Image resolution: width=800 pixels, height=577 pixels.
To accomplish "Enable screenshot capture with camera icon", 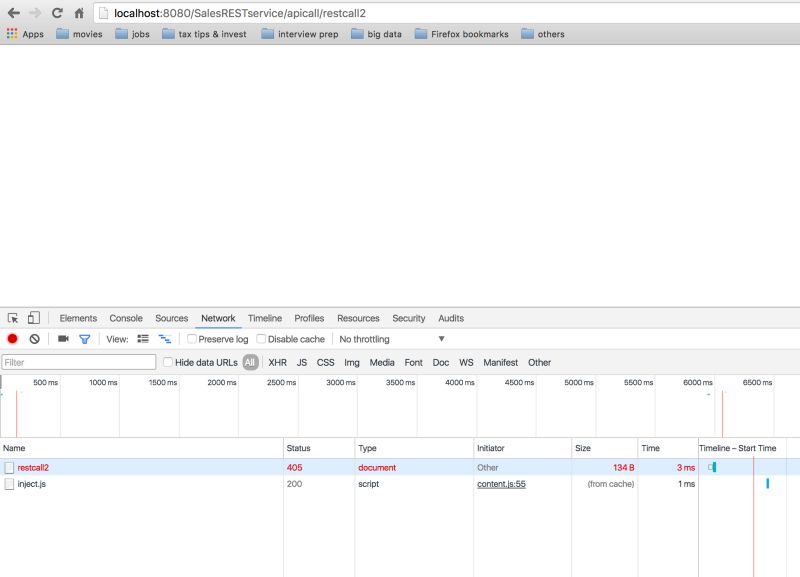I will pyautogui.click(x=63, y=338).
